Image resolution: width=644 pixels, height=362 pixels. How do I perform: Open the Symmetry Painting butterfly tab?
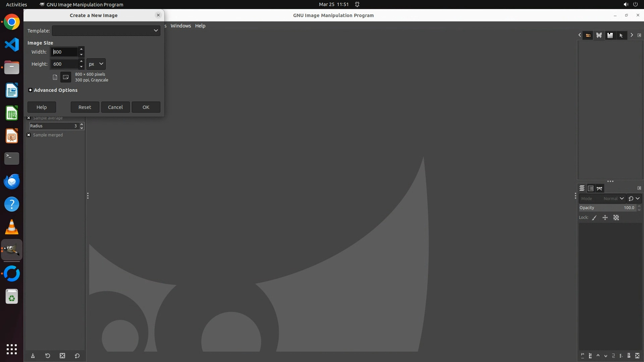tap(599, 35)
